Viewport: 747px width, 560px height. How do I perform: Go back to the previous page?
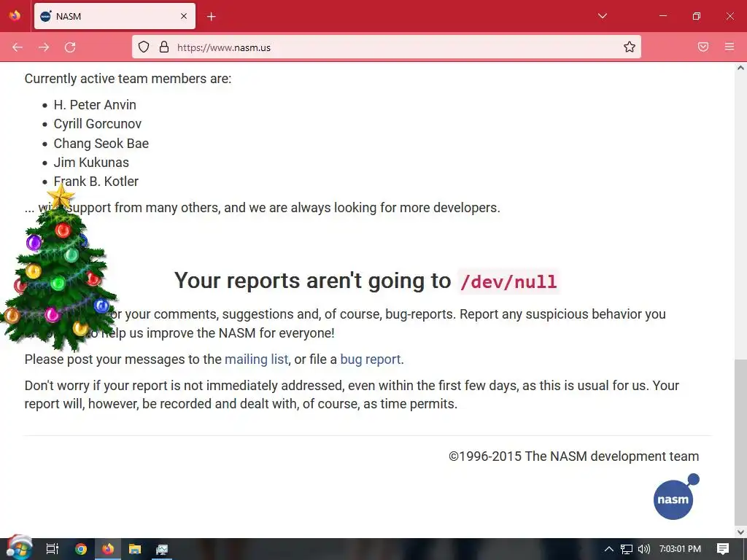(x=18, y=47)
